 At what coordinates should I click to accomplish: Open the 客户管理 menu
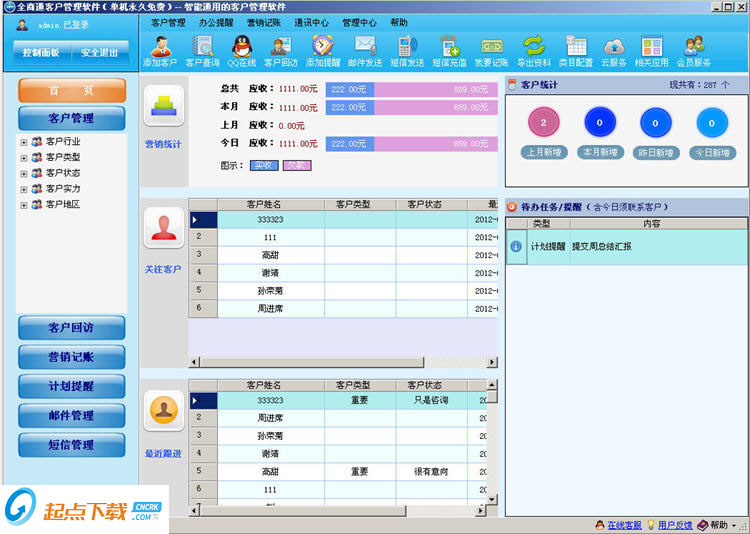(x=168, y=22)
